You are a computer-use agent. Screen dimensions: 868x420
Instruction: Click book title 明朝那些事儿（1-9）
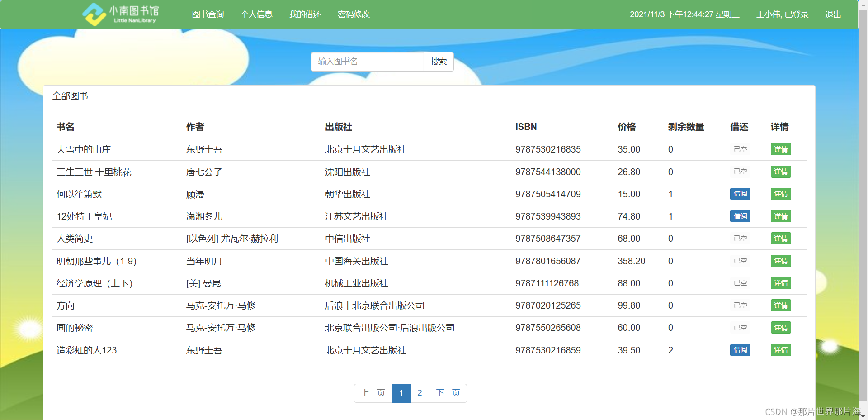[97, 261]
